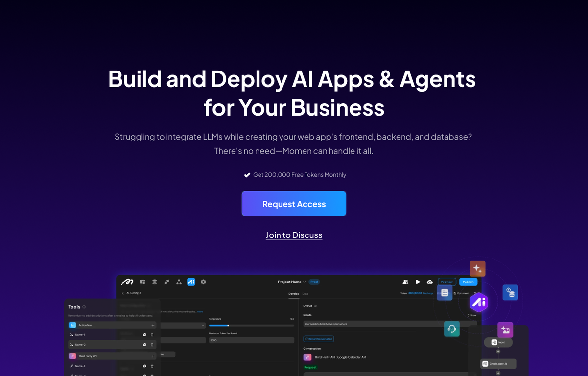Click the actionflow hierarchy icon in the toolbar

pyautogui.click(x=179, y=282)
